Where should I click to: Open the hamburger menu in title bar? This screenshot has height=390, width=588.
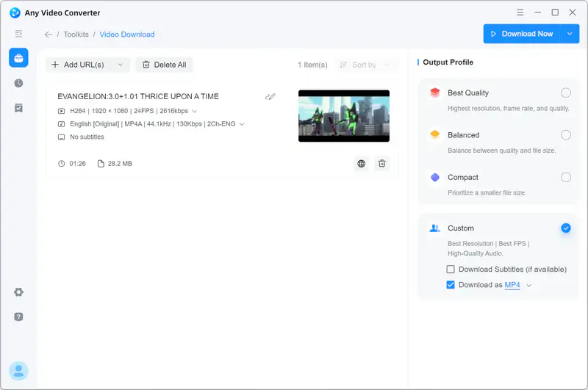tap(520, 12)
